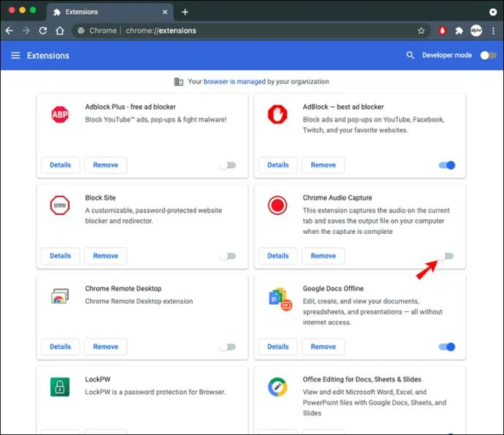Screen dimensions: 504x435
Task: Click the Chrome Remote Desktop icon
Action: point(60,296)
